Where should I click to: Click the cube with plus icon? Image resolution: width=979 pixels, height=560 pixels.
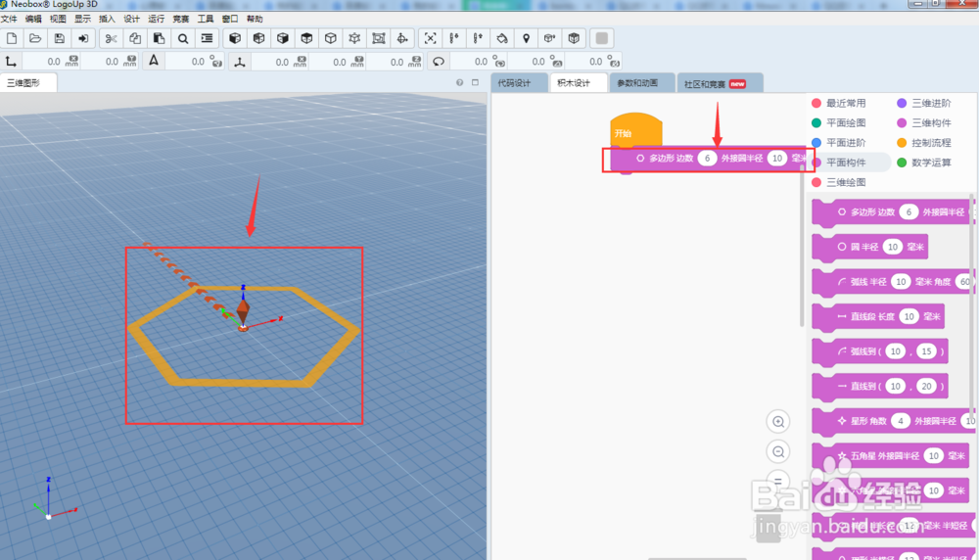click(549, 39)
